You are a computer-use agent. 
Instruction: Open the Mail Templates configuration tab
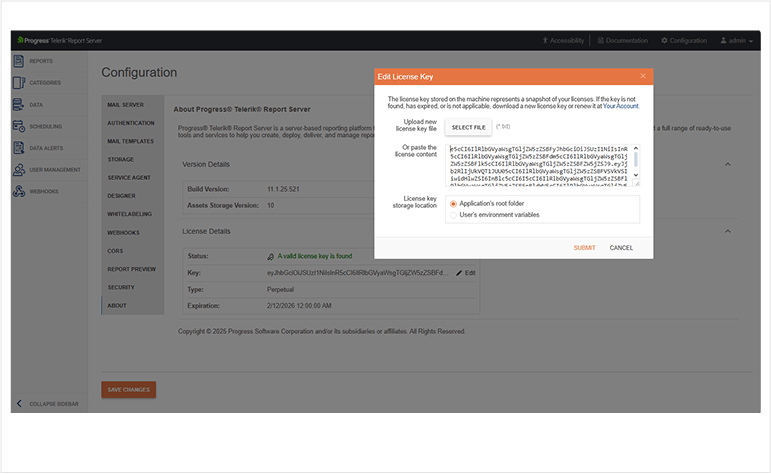click(x=130, y=141)
